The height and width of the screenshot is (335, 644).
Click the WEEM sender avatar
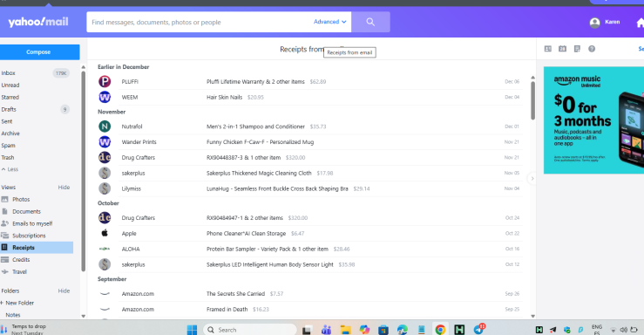105,97
